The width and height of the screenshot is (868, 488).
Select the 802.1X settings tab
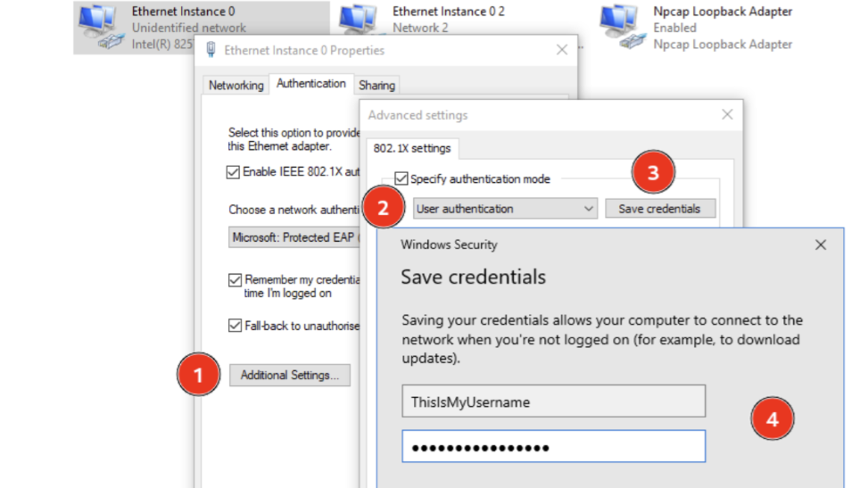412,148
